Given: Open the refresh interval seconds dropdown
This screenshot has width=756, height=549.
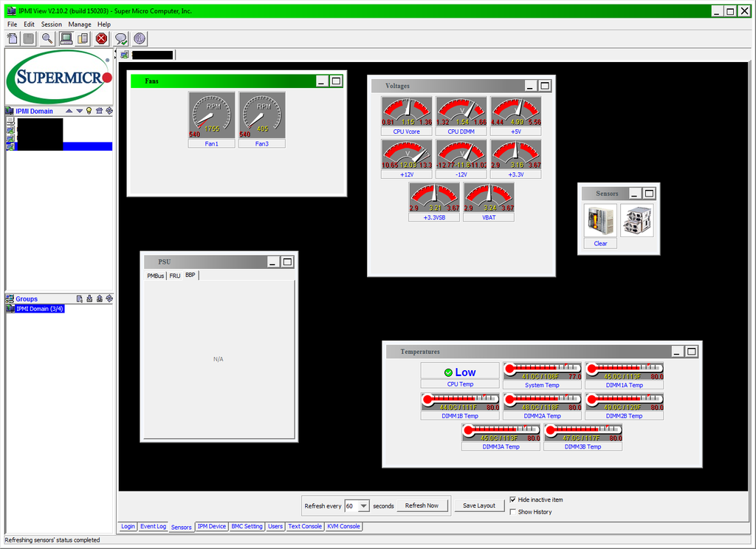Looking at the screenshot, I should coord(364,506).
